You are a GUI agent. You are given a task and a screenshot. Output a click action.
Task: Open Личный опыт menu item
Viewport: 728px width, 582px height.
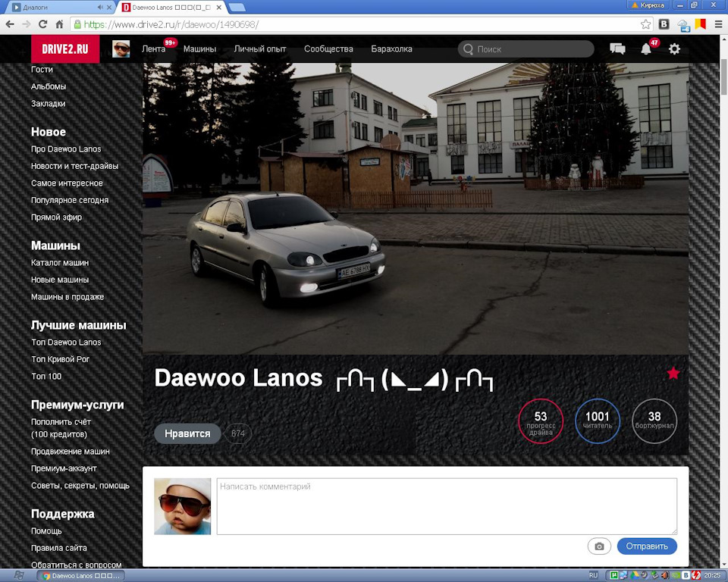[x=260, y=48]
